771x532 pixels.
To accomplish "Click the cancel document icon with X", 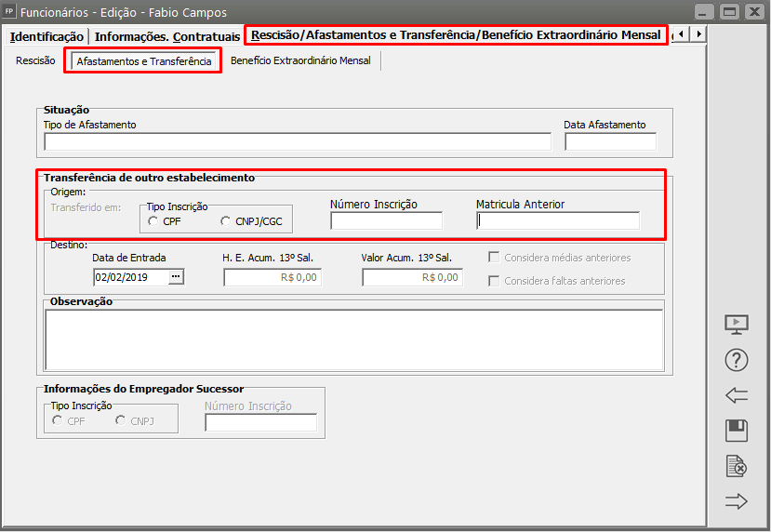I will pyautogui.click(x=736, y=466).
